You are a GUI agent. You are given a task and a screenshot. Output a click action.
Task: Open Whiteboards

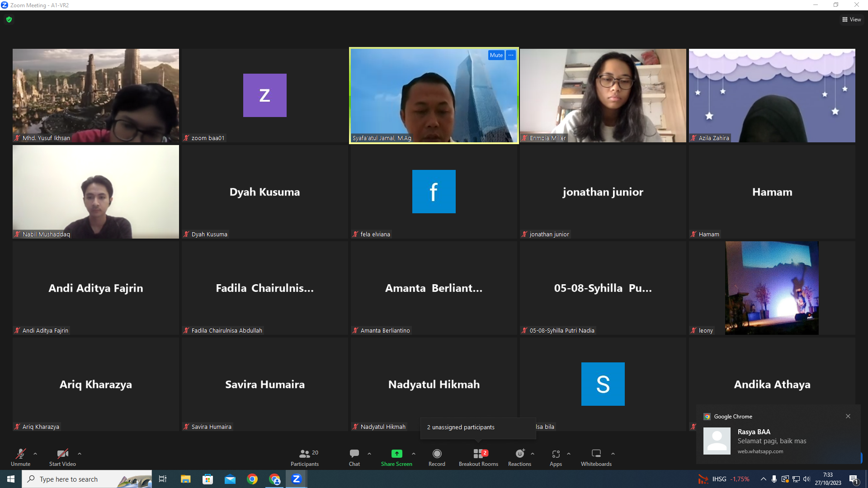coord(596,457)
